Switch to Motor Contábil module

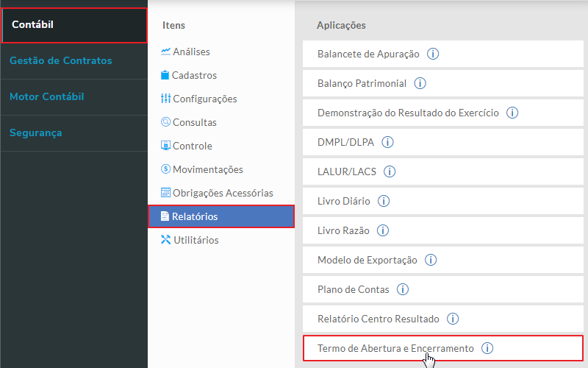(47, 96)
